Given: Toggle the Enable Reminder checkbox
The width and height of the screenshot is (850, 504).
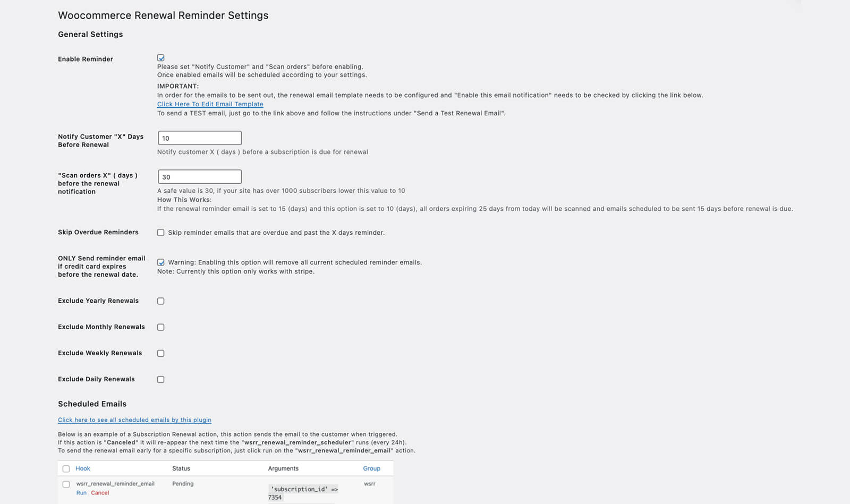Looking at the screenshot, I should point(161,58).
